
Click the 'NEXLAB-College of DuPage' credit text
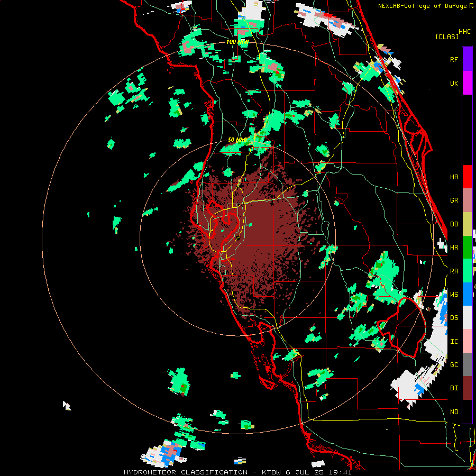click(423, 6)
